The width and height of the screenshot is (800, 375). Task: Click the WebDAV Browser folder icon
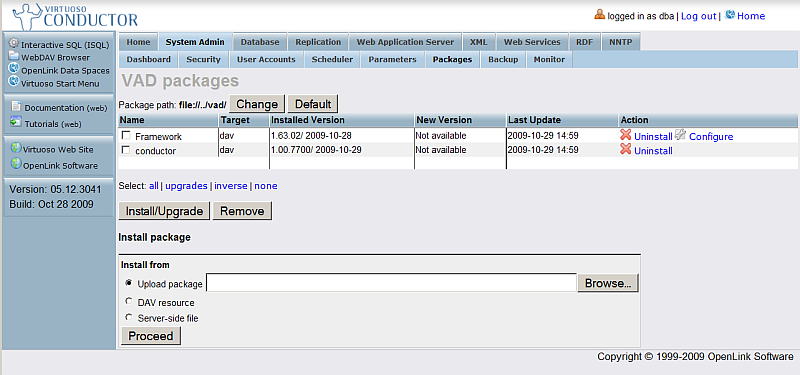[14, 56]
